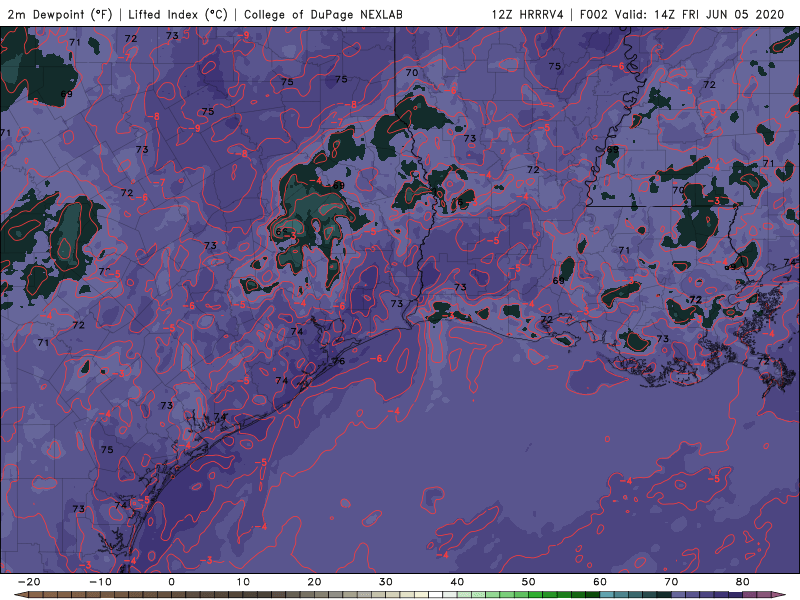Click the 'Lifted Index (°C)' title text
800x600 pixels.
point(178,14)
